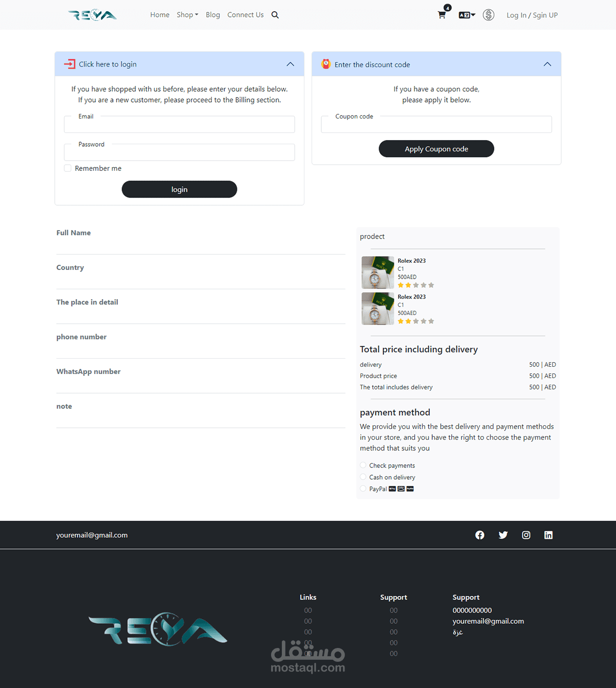Screen dimensions: 616x688
Task: Open the Connect Us page
Action: click(245, 14)
